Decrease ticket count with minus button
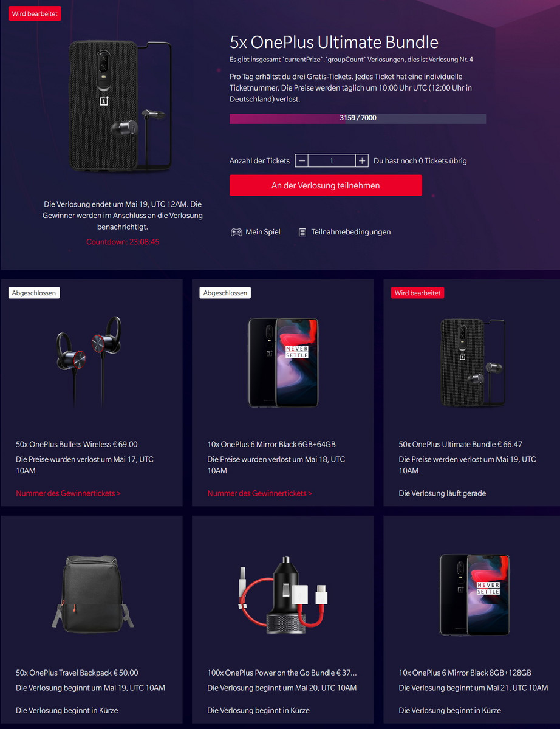This screenshot has height=729, width=560. pos(302,161)
